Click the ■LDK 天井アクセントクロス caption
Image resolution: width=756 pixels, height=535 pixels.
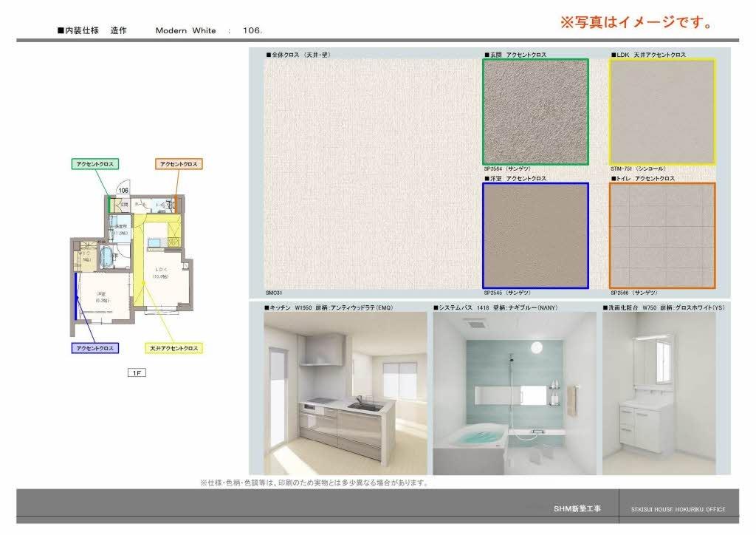(x=648, y=55)
